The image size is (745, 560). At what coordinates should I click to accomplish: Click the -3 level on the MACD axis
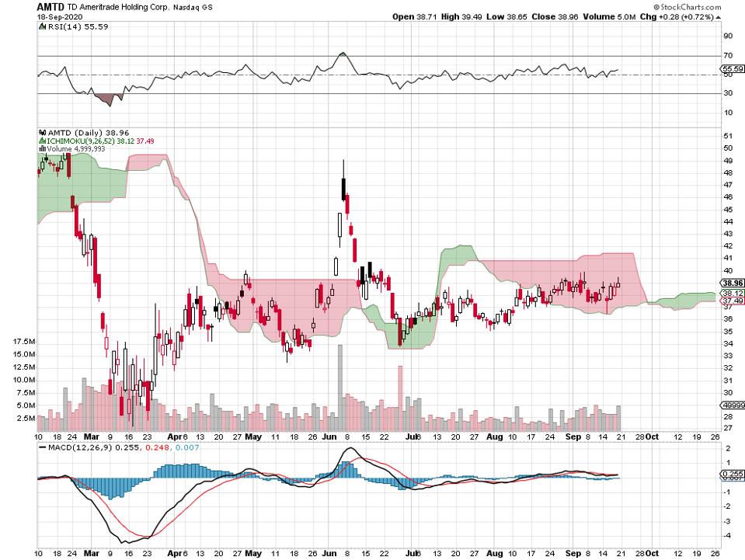[727, 521]
